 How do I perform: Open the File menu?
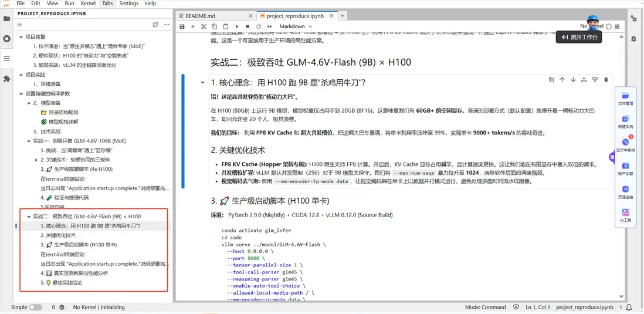coord(21,4)
